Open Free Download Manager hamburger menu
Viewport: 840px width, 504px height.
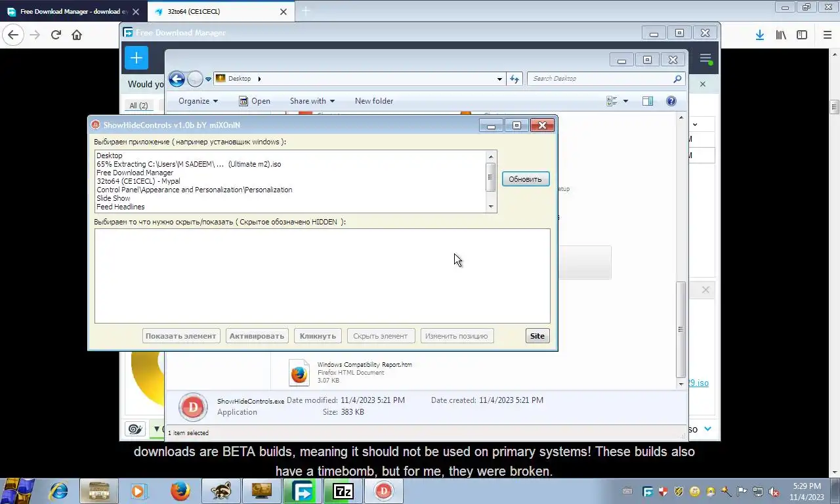click(x=705, y=58)
